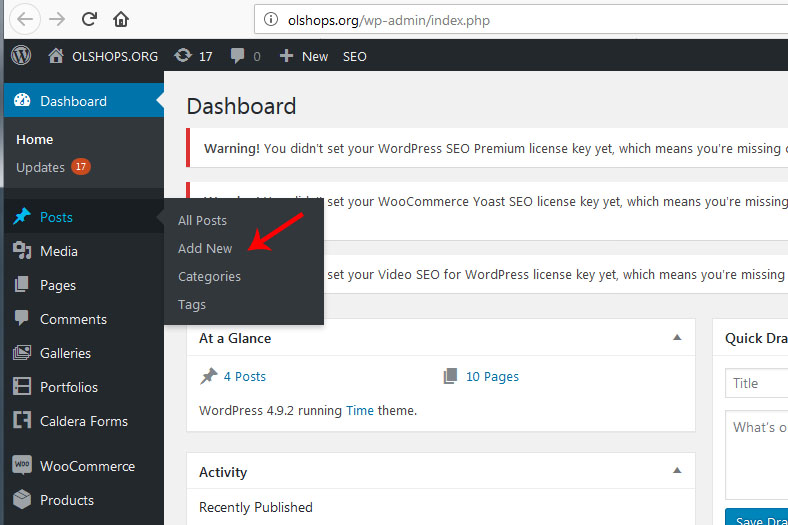
Task: Click the WooCommerce woo icon in sidebar
Action: click(x=22, y=465)
